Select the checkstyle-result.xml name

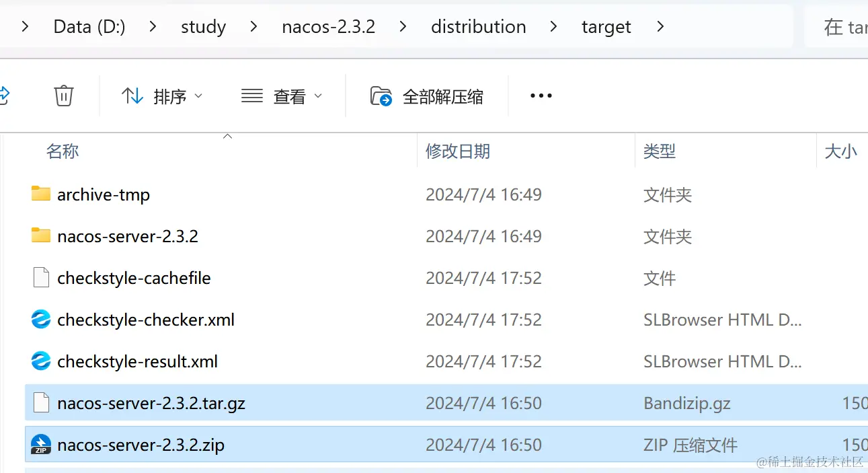[x=138, y=362]
